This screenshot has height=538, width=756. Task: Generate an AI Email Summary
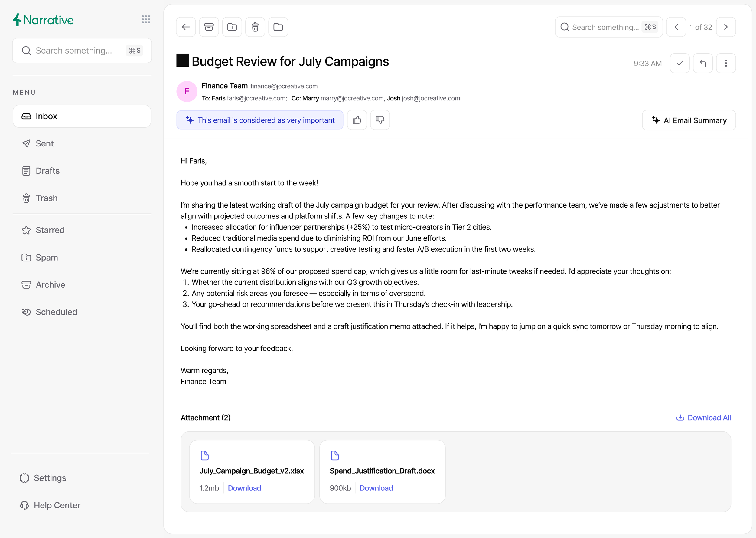point(689,120)
